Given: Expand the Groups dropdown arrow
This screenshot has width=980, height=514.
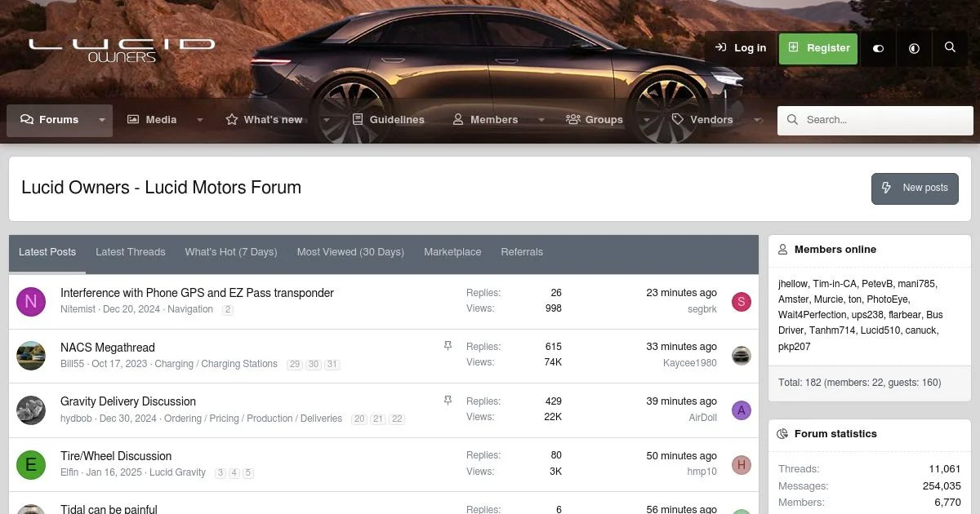Looking at the screenshot, I should tap(647, 120).
